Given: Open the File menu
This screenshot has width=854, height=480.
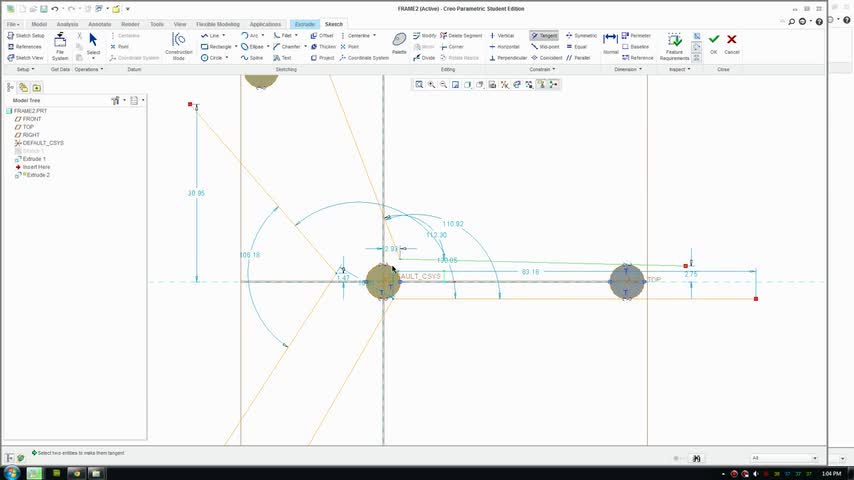Looking at the screenshot, I should pos(13,24).
